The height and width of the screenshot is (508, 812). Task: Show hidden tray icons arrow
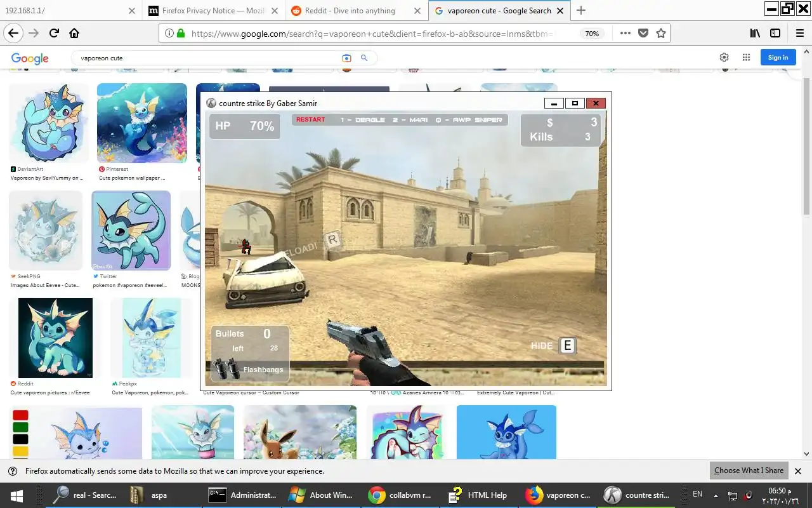[716, 495]
